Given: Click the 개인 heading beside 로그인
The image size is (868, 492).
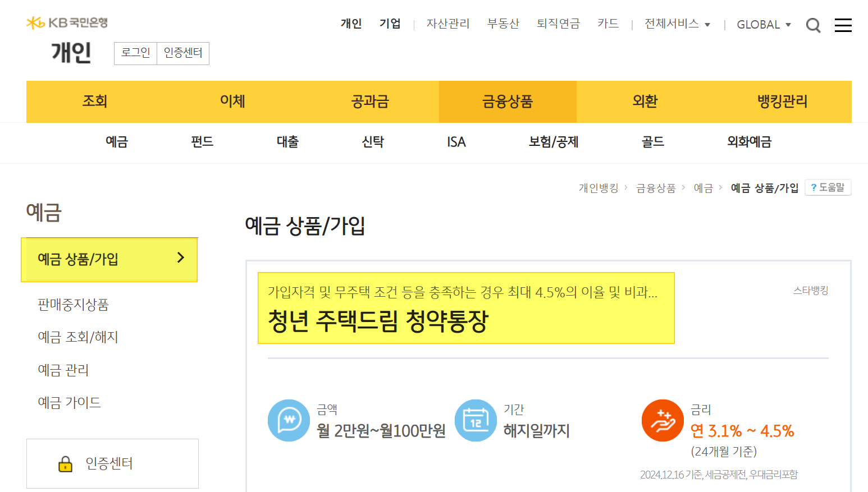Looking at the screenshot, I should (x=71, y=53).
